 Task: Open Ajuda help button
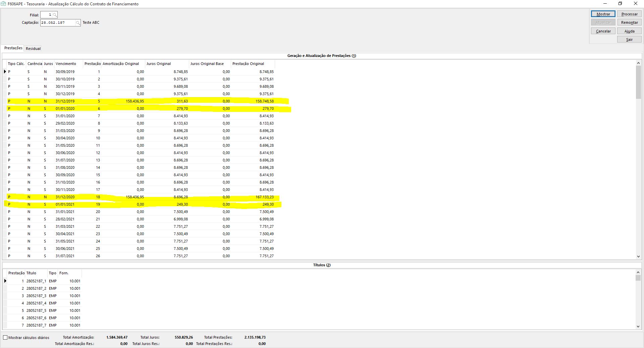629,31
